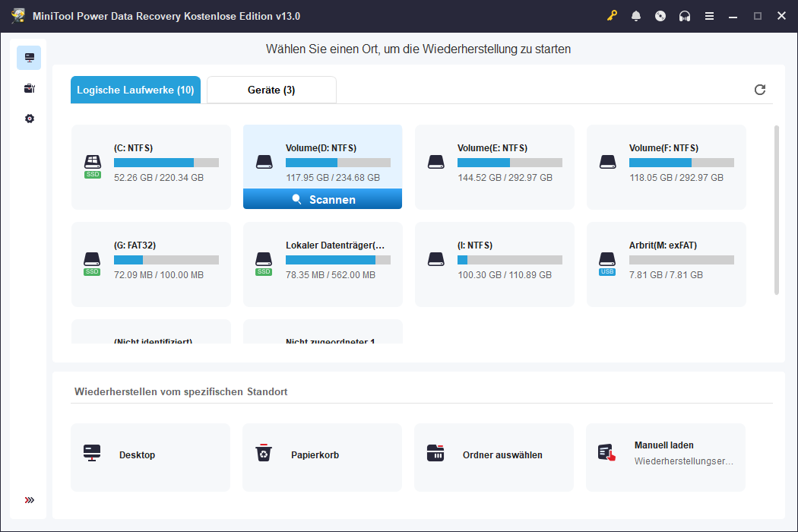
Task: Select Lokaler Datenträger drive icon
Action: (x=264, y=263)
